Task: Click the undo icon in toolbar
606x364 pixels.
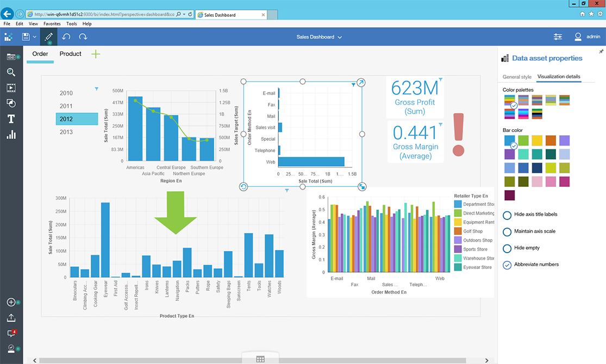Action: point(66,36)
